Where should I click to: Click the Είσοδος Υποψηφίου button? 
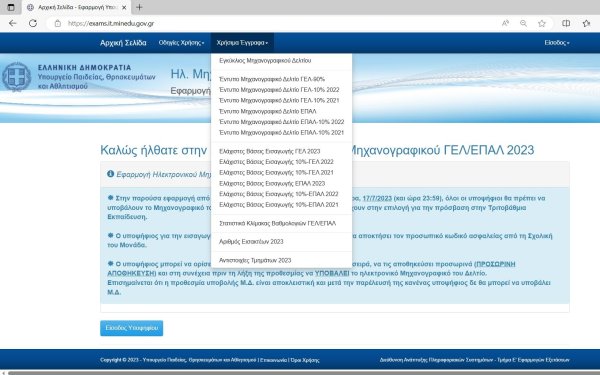[132, 328]
